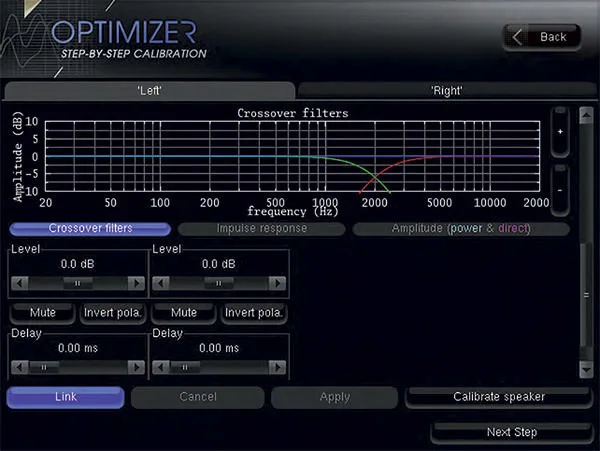Increase first Delay with right arrow

coord(136,368)
